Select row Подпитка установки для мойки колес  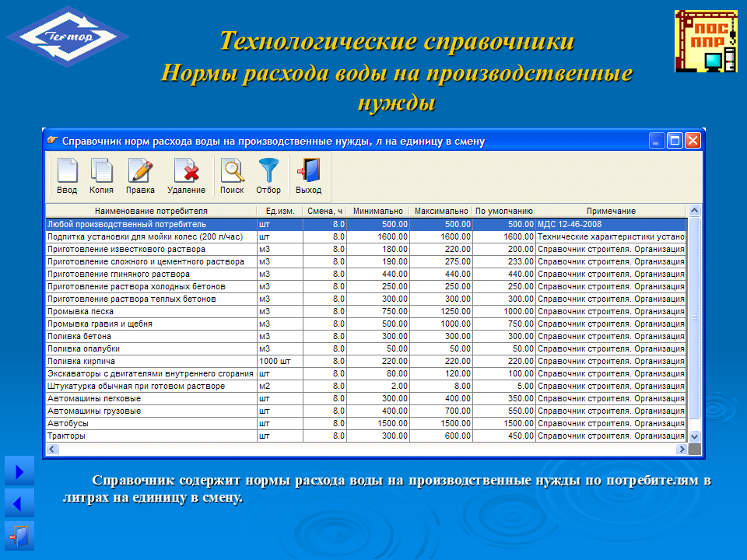pyautogui.click(x=366, y=236)
